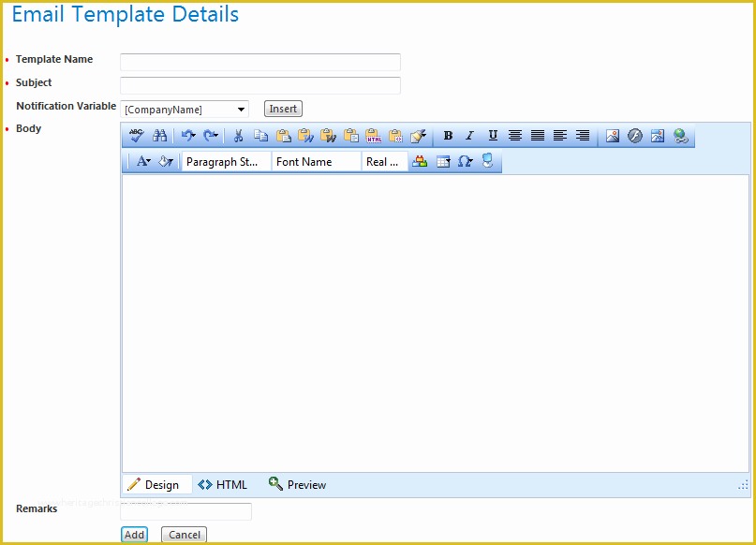The image size is (756, 545).
Task: Switch to the HTML editor tab
Action: coord(223,484)
